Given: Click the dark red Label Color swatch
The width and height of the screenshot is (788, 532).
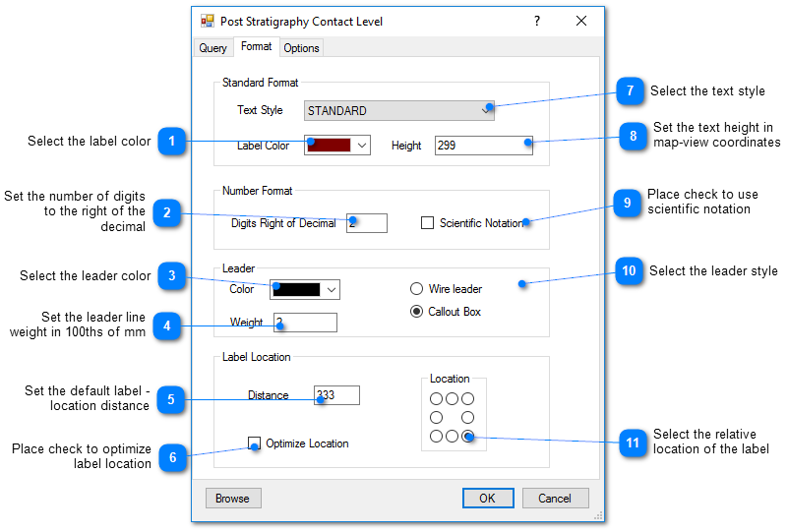Looking at the screenshot, I should coord(329,146).
